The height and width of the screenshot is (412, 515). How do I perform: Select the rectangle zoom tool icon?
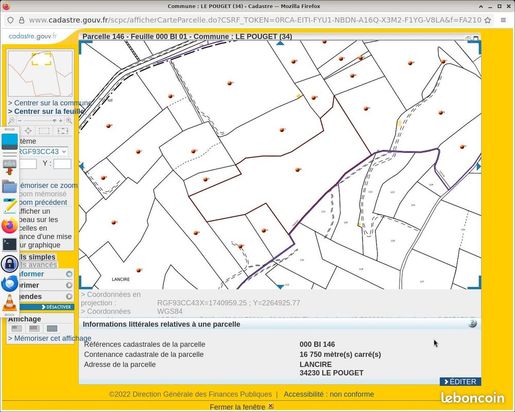tap(44, 131)
